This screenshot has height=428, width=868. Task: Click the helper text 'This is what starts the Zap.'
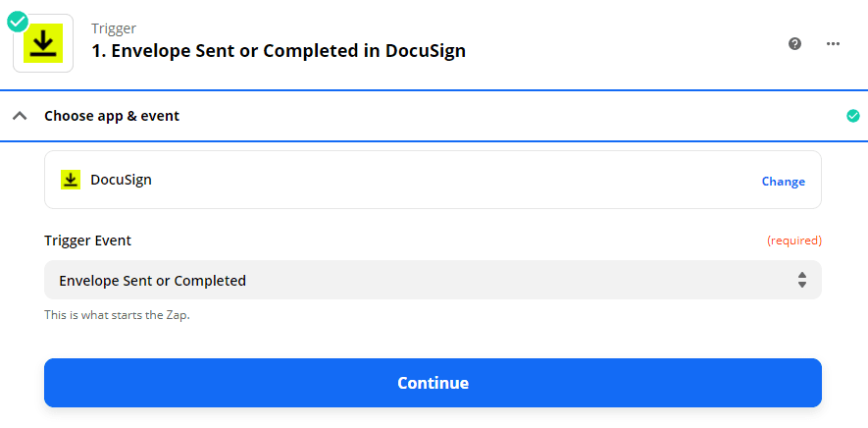click(x=117, y=316)
